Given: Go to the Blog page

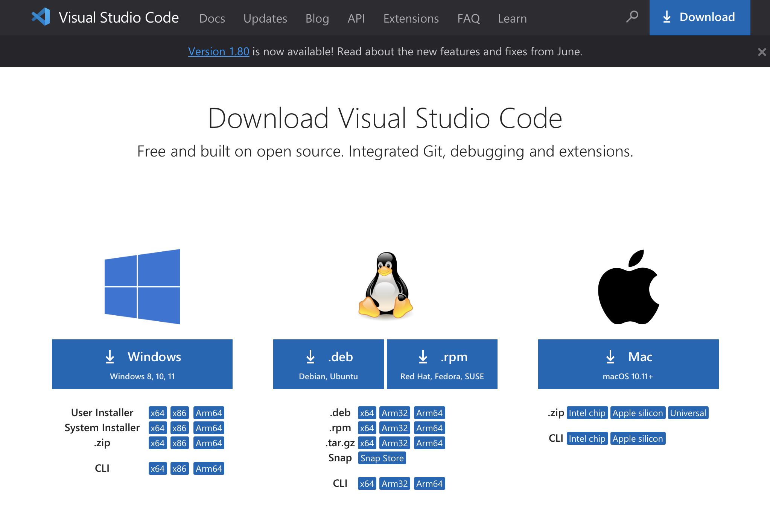Looking at the screenshot, I should (317, 18).
